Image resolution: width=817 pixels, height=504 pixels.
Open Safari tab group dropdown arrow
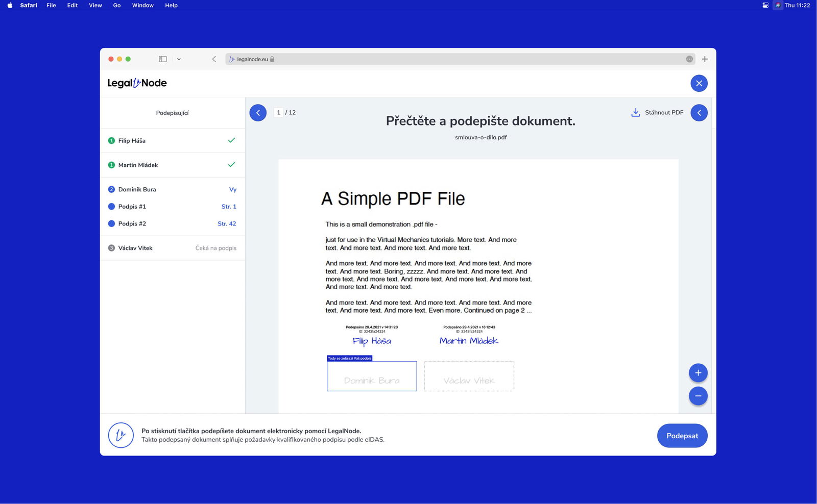click(x=179, y=59)
